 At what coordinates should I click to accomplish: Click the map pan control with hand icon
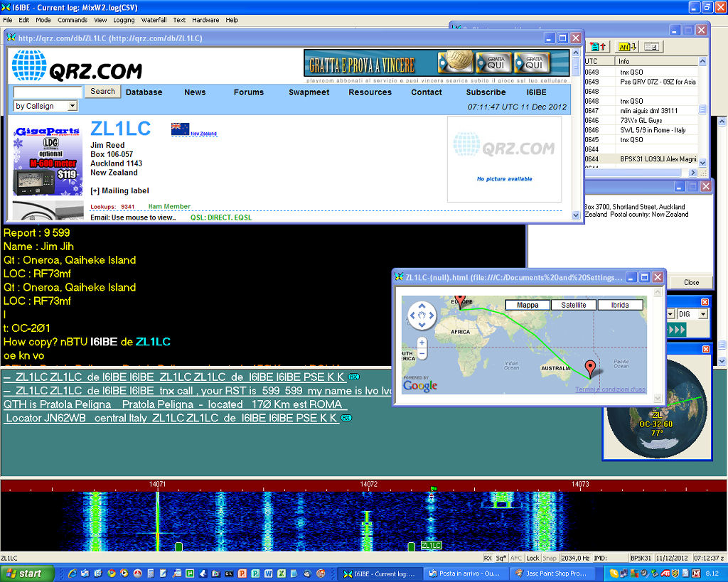pos(422,315)
